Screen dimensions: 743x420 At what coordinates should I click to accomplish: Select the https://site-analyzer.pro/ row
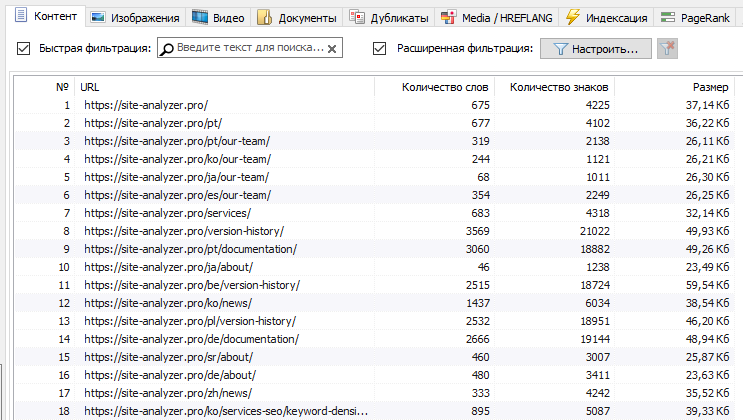[x=374, y=105]
